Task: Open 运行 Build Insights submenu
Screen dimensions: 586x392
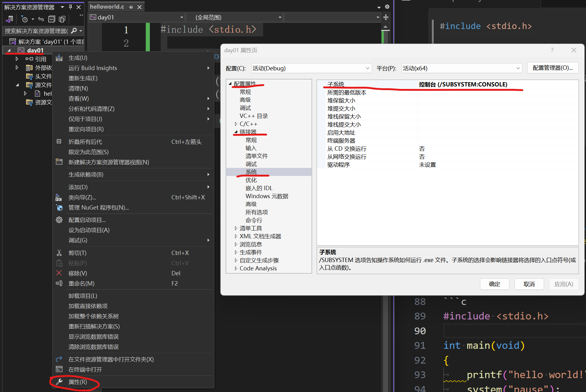Action: (133, 68)
